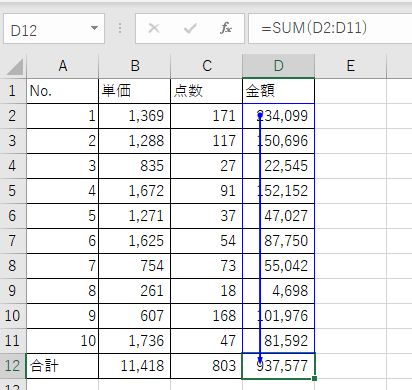This screenshot has width=412, height=390.
Task: Click cell C5 with value 91
Action: 207,191
